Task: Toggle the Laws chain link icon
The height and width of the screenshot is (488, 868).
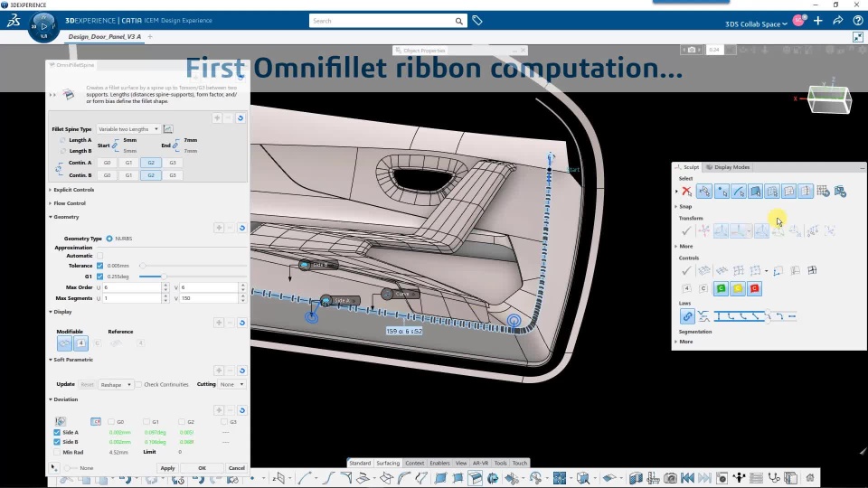Action: [687, 316]
